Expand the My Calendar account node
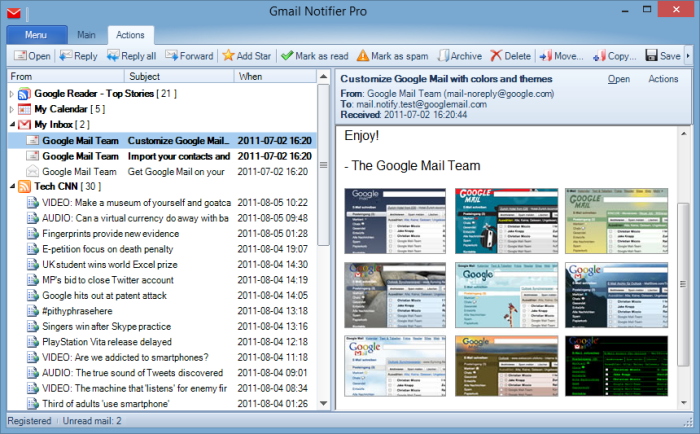 11,108
